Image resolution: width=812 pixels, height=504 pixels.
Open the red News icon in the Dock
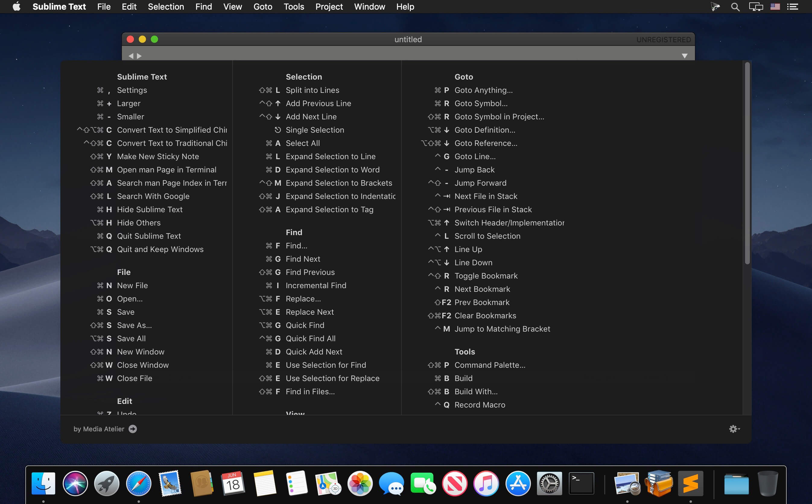(x=455, y=483)
